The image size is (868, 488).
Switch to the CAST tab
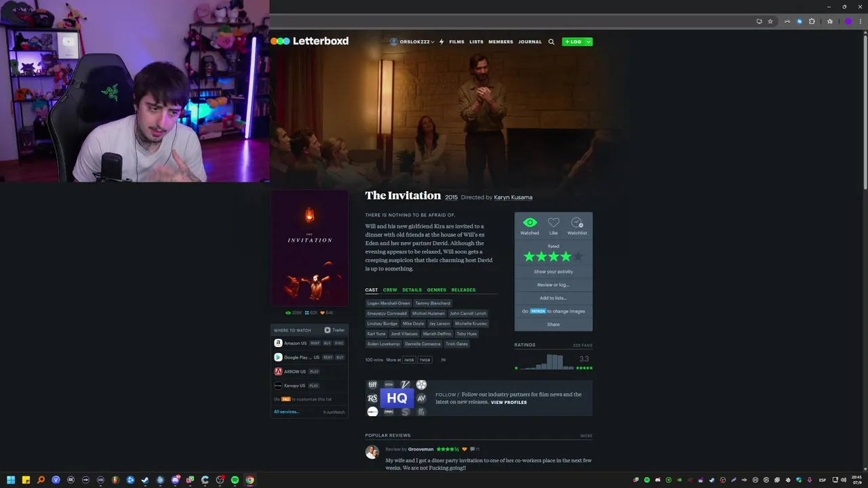click(x=372, y=290)
